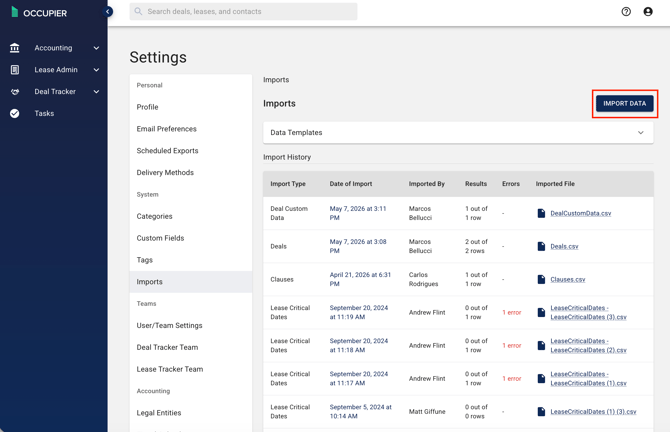Screen dimensions: 670x432
Task: Open the help question mark icon
Action: [x=626, y=12]
